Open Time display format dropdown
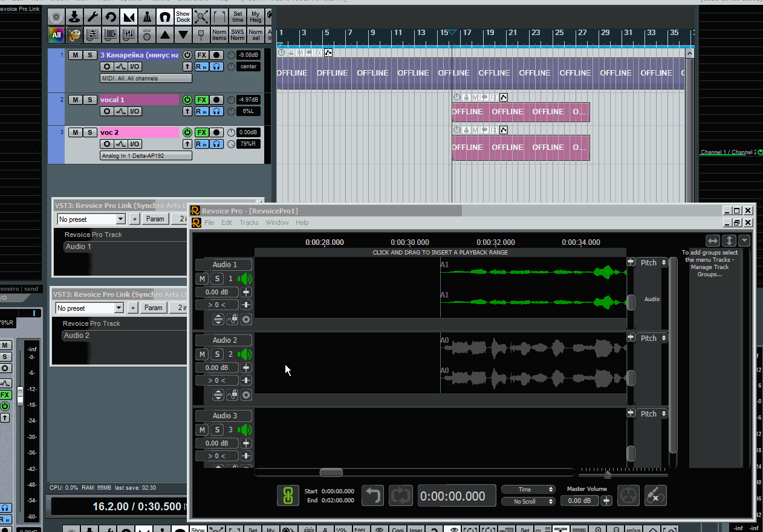The image size is (763, 532). click(528, 489)
